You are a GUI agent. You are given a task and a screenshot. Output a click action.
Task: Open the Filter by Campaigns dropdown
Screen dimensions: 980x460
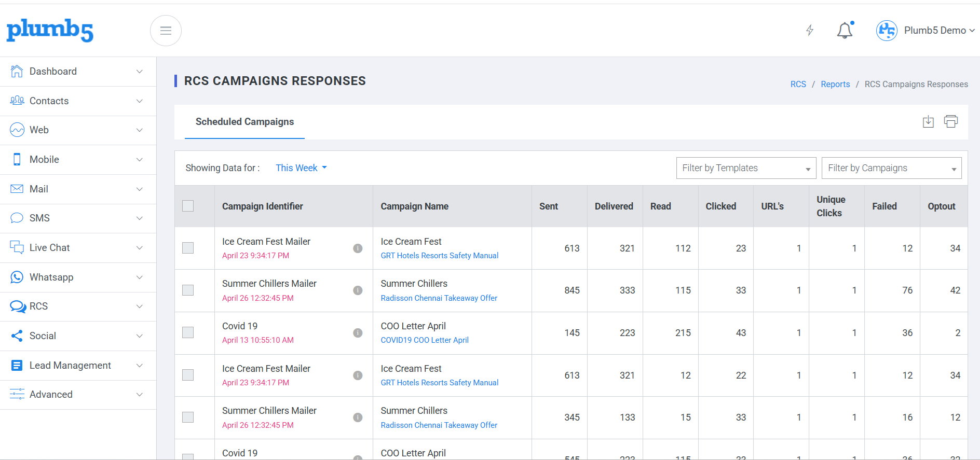pyautogui.click(x=891, y=168)
